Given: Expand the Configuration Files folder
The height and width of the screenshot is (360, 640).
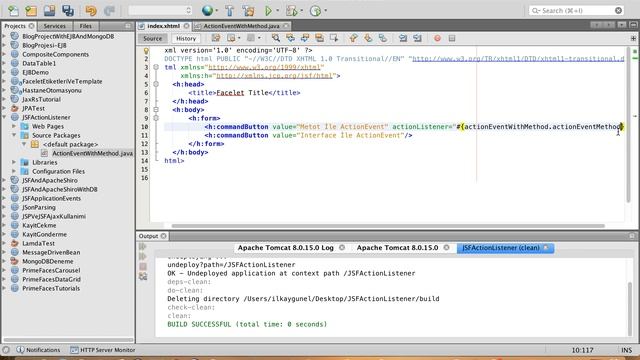Looking at the screenshot, I should [14, 171].
